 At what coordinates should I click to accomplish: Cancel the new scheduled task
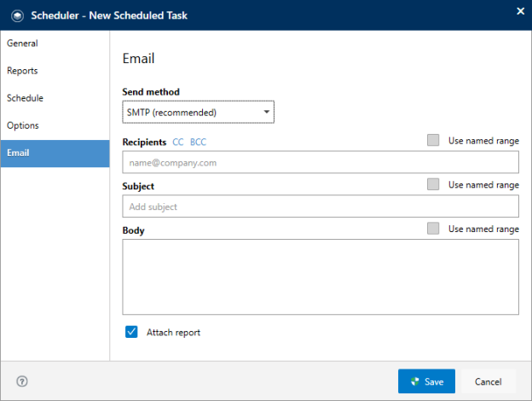pos(488,381)
